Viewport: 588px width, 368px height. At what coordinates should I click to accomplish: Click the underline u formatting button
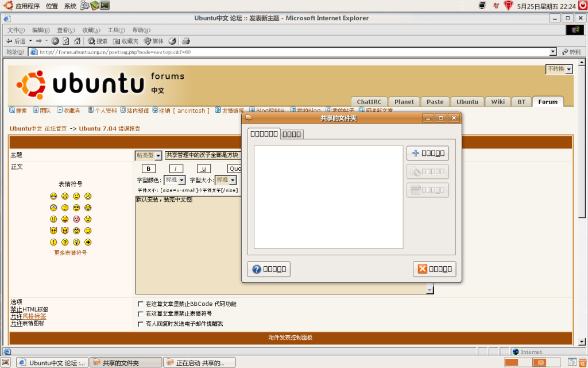(204, 168)
